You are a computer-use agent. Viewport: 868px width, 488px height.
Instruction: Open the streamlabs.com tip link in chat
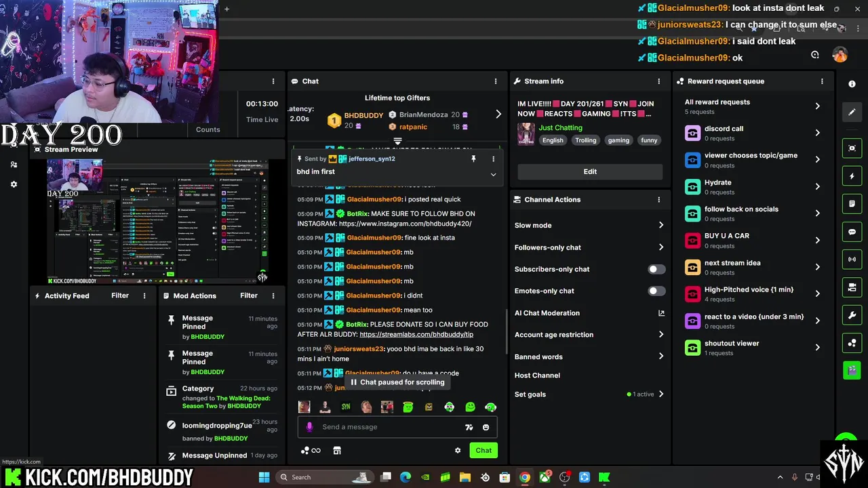click(416, 334)
